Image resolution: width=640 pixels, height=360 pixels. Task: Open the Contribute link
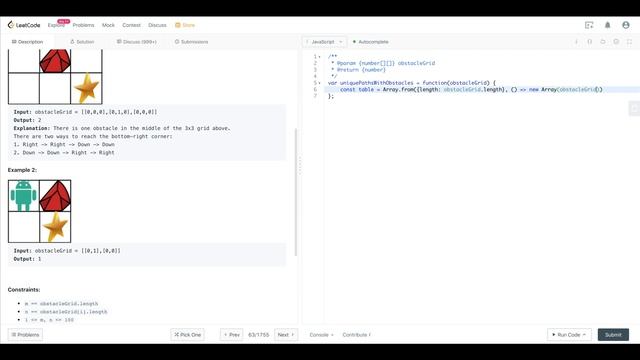[356, 335]
